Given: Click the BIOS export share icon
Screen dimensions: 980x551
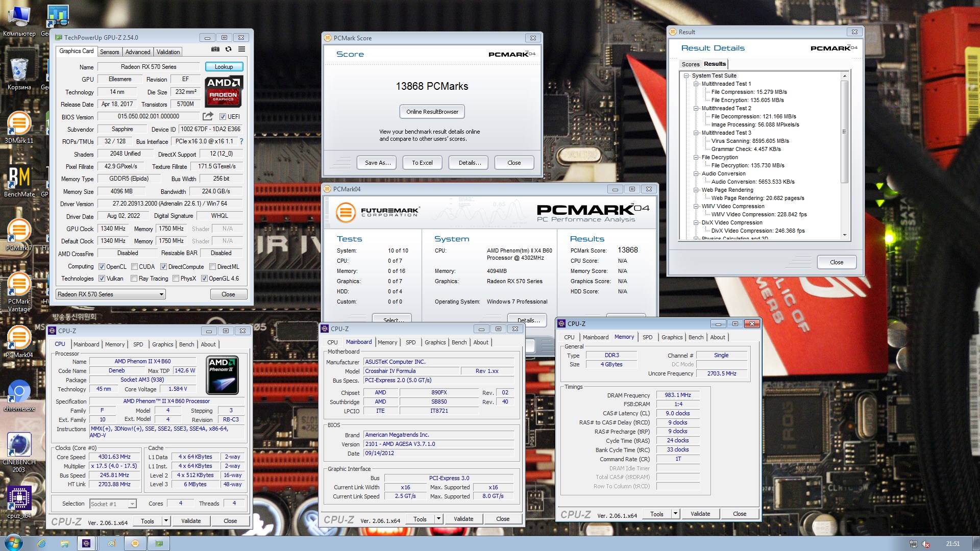Looking at the screenshot, I should 208,116.
